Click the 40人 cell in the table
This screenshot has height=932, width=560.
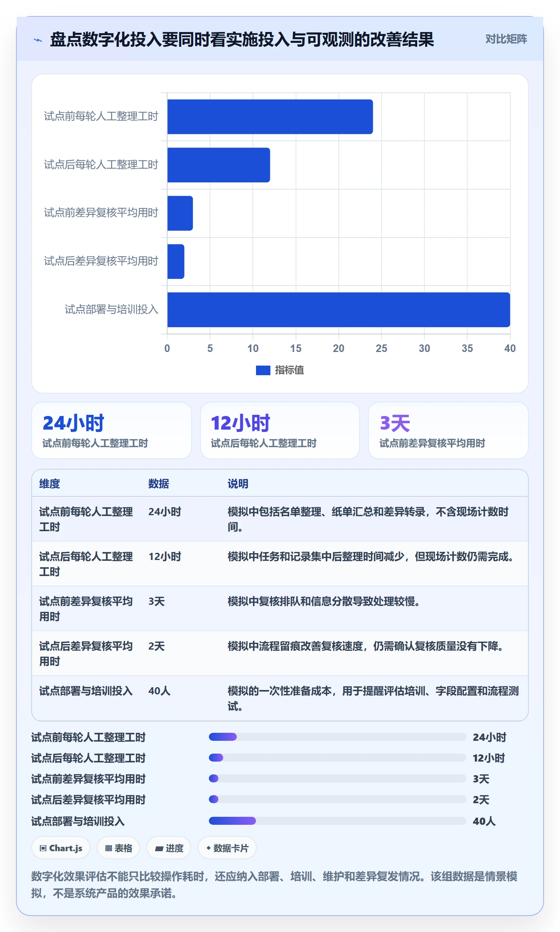click(x=159, y=691)
